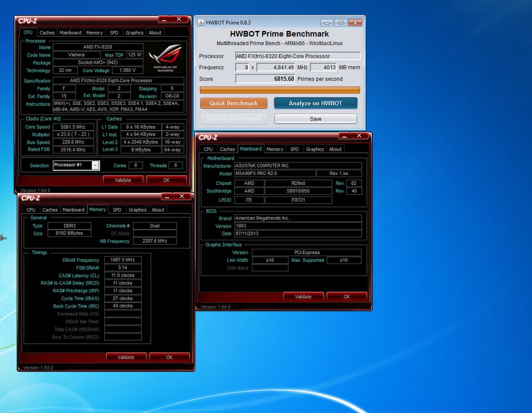Image resolution: width=532 pixels, height=413 pixels.
Task: Click the Revision value OR-C0
Action: click(x=172, y=96)
